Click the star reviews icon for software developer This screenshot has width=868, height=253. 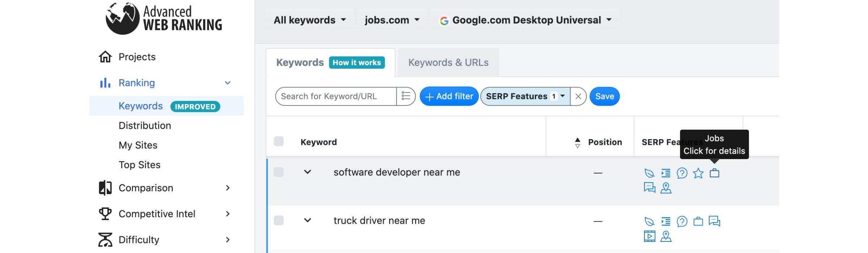coord(698,173)
